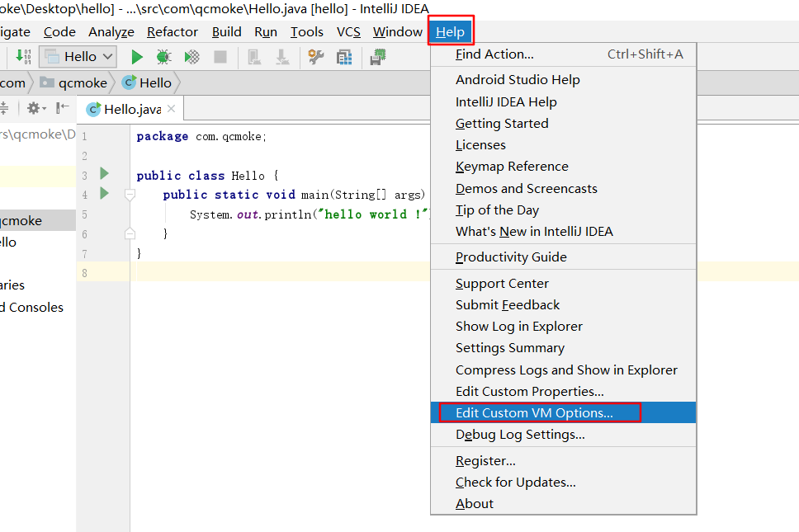This screenshot has height=532, width=799.
Task: Choose Edit Custom Properties...
Action: pyautogui.click(x=564, y=391)
